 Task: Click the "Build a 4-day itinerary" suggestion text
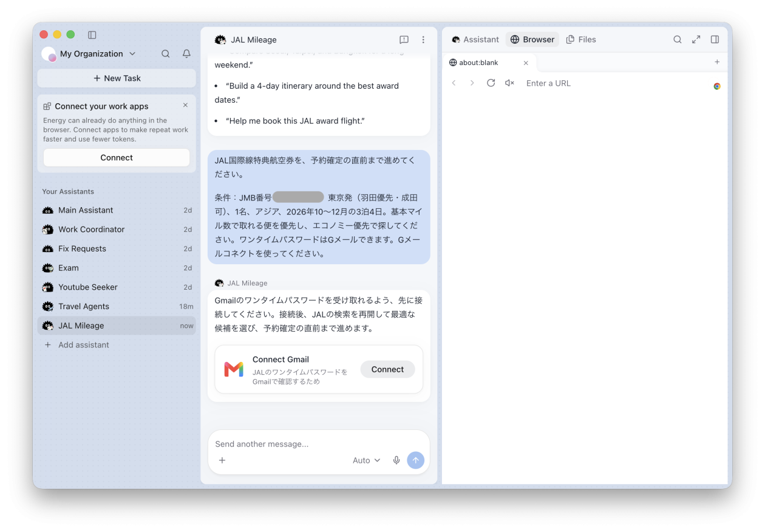[x=307, y=92]
